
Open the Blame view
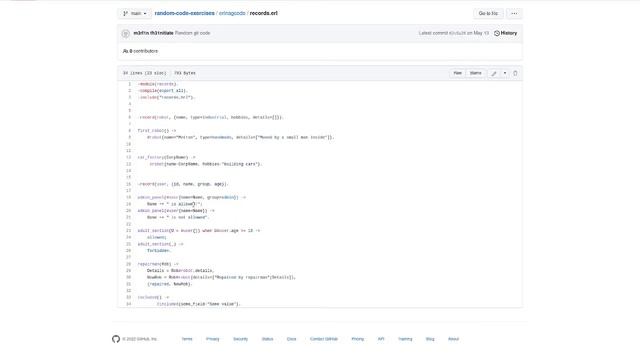(x=476, y=73)
